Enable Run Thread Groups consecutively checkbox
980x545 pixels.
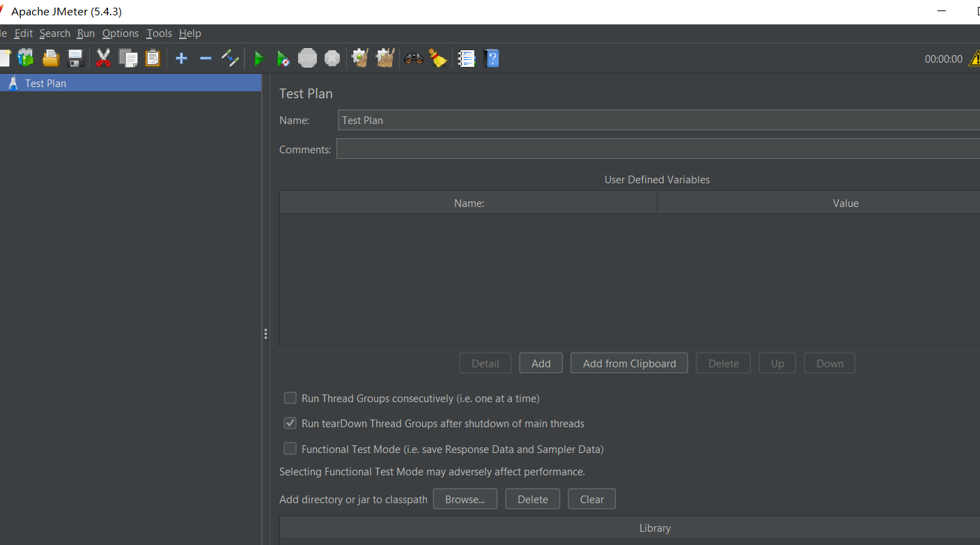(290, 398)
